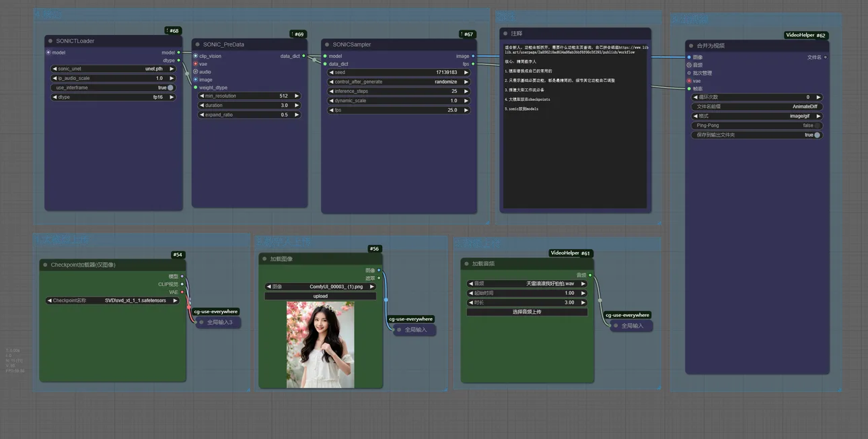This screenshot has height=439, width=868.
Task: Open the 格式 image/gif format dropdown
Action: [757, 116]
